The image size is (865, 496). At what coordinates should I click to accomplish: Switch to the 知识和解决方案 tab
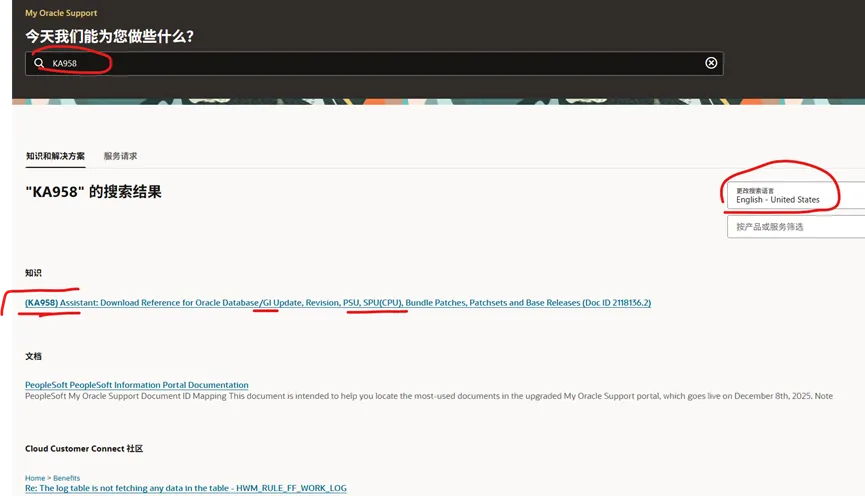[55, 156]
